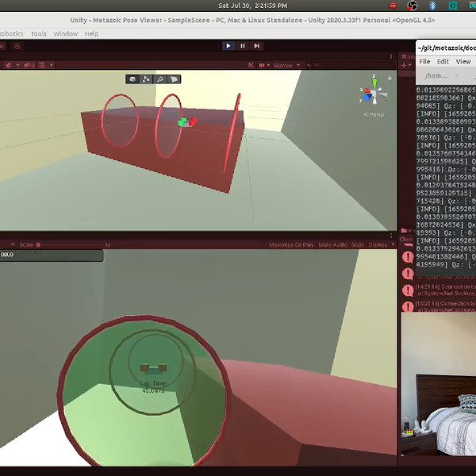Viewport: 476px width, 476px height.
Task: Open the View menu in terminal window
Action: pos(463,62)
